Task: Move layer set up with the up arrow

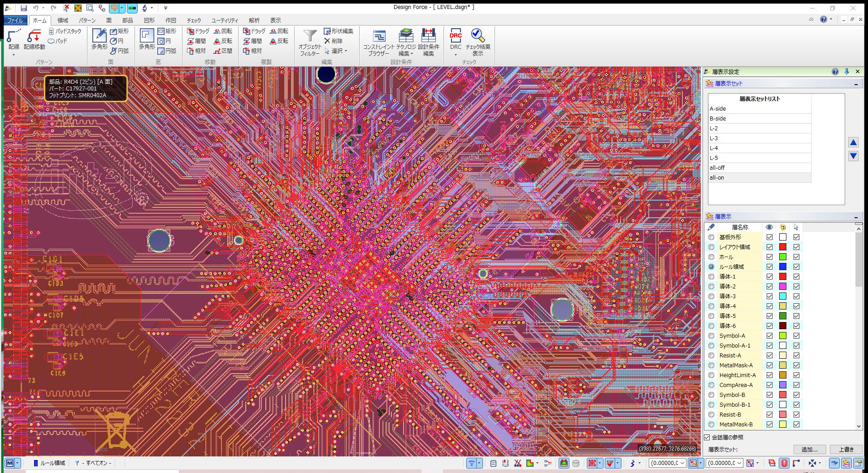Action: point(853,142)
